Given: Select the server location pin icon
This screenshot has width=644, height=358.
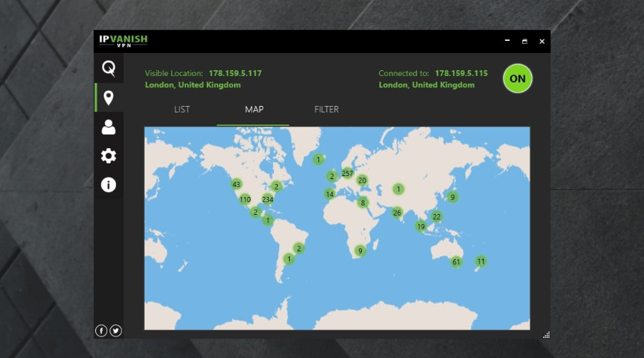Looking at the screenshot, I should (109, 98).
